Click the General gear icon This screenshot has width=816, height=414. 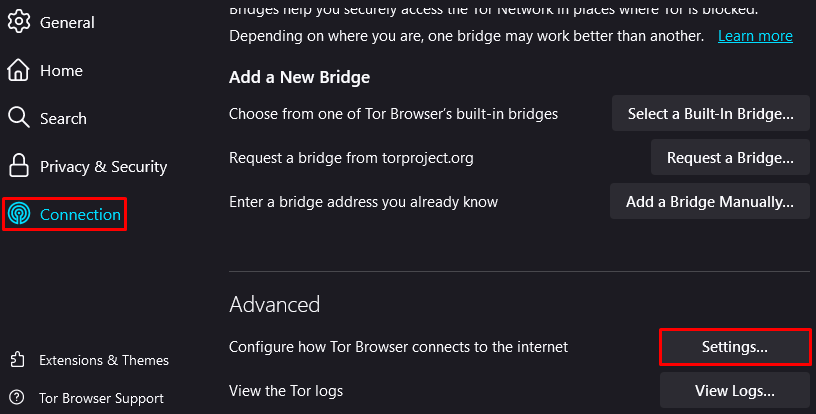click(x=19, y=22)
